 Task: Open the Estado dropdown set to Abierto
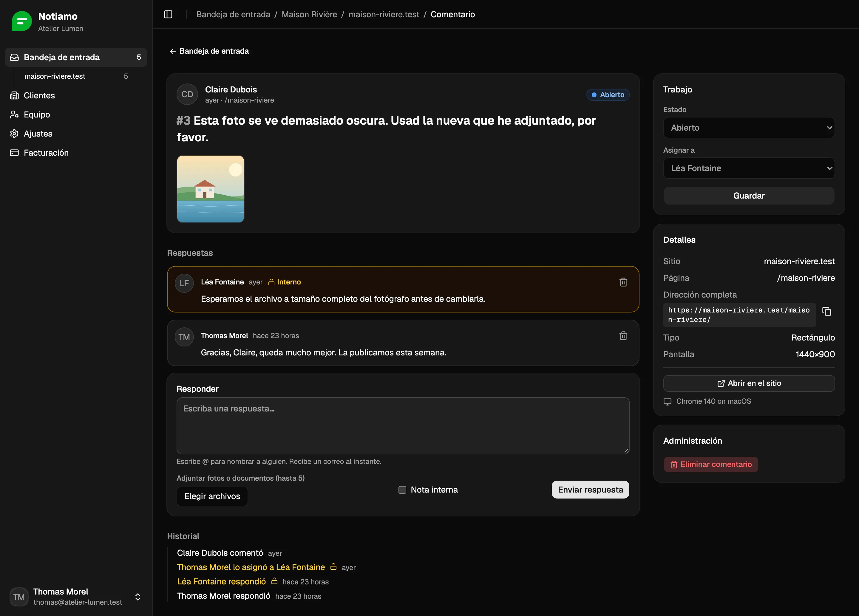click(x=749, y=128)
